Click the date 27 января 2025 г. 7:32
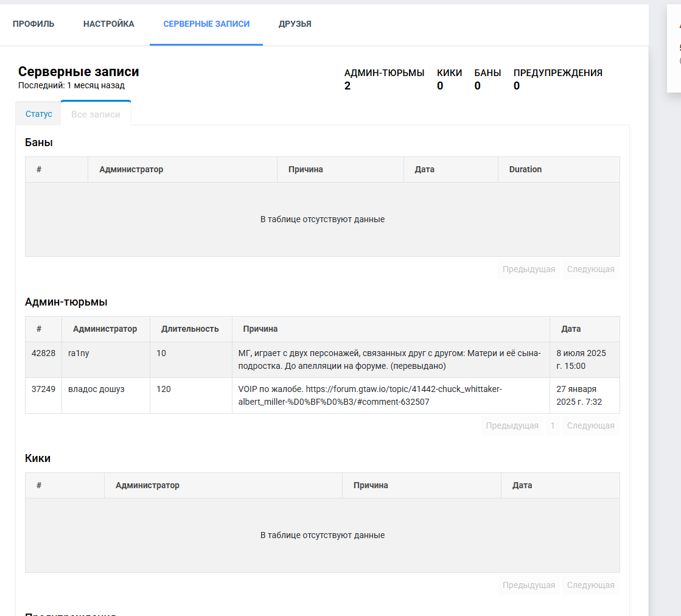This screenshot has height=616, width=681. [579, 395]
